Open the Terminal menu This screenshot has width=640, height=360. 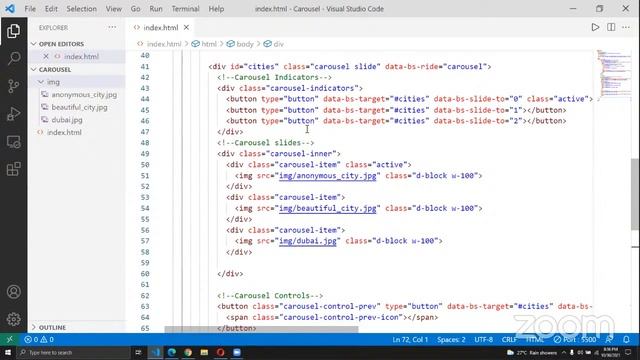coord(185,9)
